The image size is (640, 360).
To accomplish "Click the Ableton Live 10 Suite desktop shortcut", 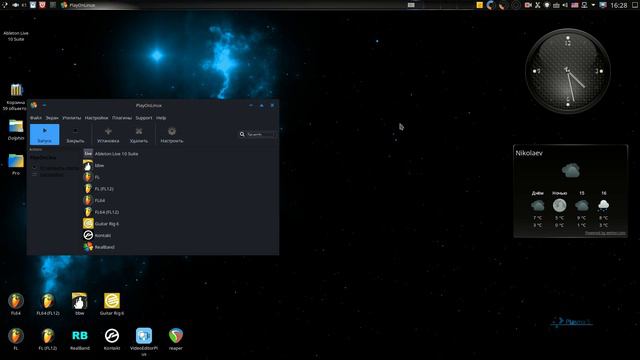I will [16, 36].
